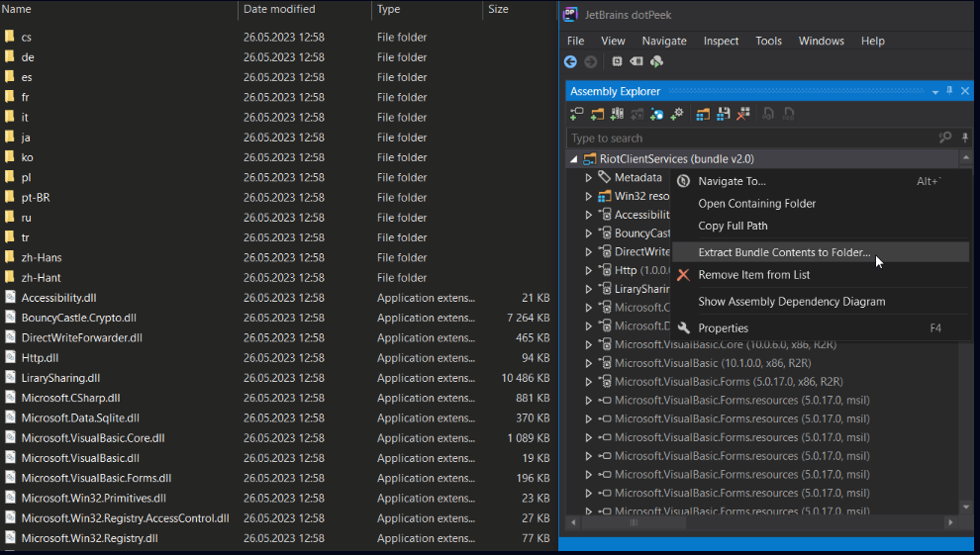Click the zh-Hans folder icon in file list
This screenshot has width=980, height=555.
(9, 257)
